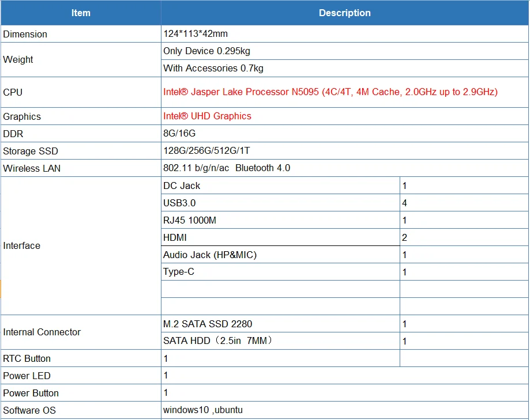Select the 'SATA HDD (2.5in 7MM)' cell
This screenshot has width=530, height=420.
coord(280,340)
